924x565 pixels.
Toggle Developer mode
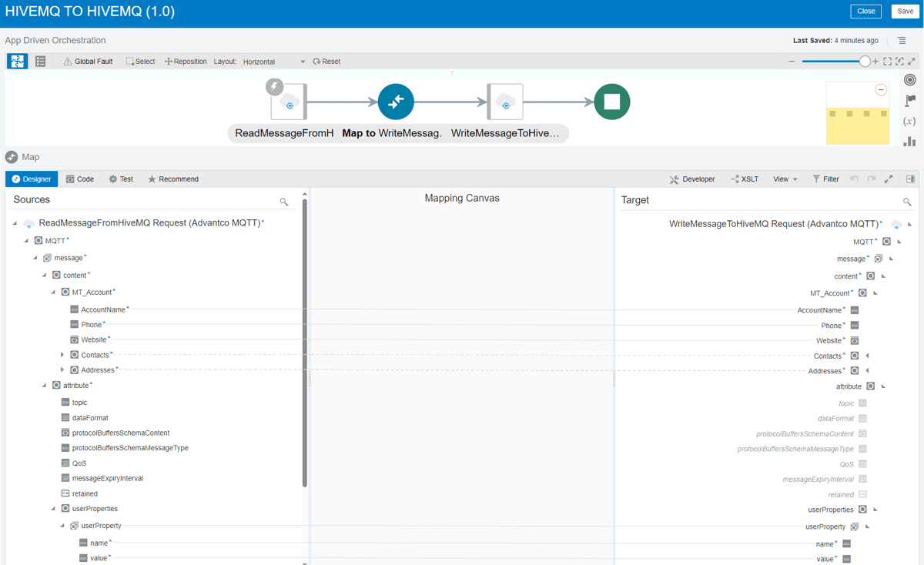(x=692, y=179)
